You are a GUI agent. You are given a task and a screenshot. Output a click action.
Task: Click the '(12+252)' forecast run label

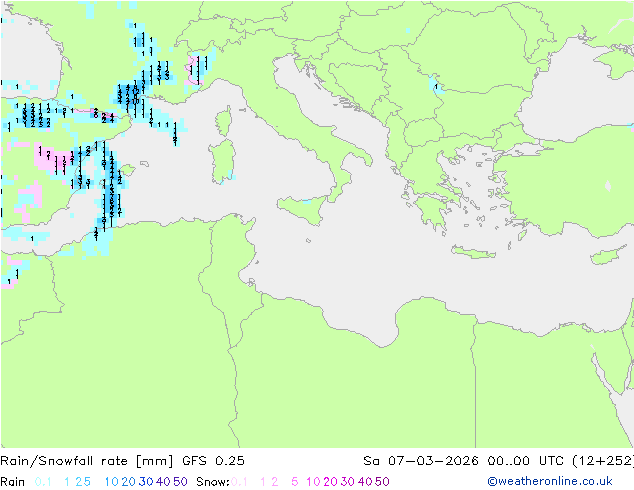(x=603, y=461)
